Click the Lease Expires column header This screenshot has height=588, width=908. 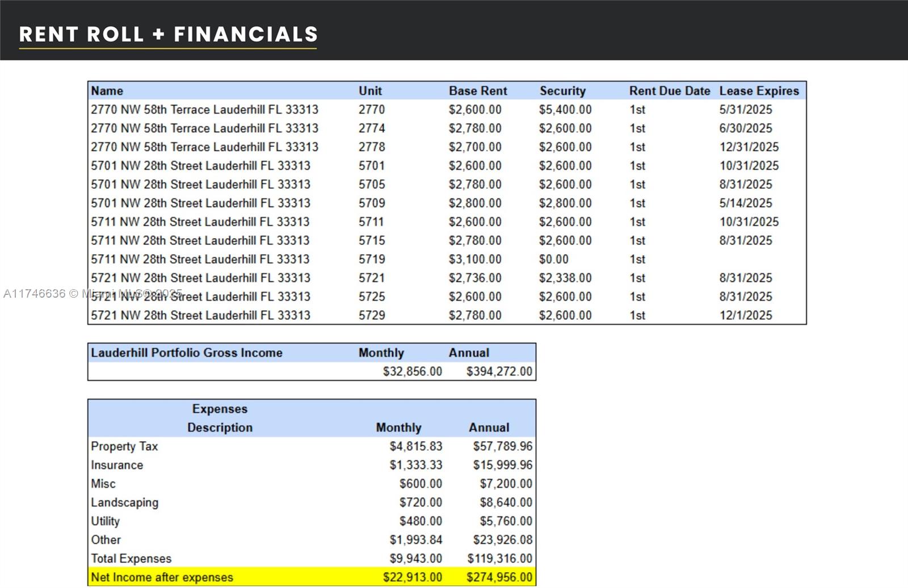(x=759, y=91)
